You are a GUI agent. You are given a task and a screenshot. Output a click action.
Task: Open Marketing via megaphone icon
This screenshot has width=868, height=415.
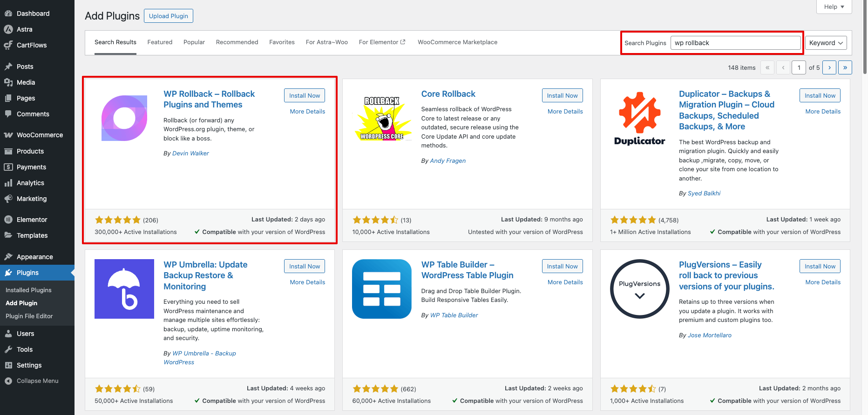[8, 199]
